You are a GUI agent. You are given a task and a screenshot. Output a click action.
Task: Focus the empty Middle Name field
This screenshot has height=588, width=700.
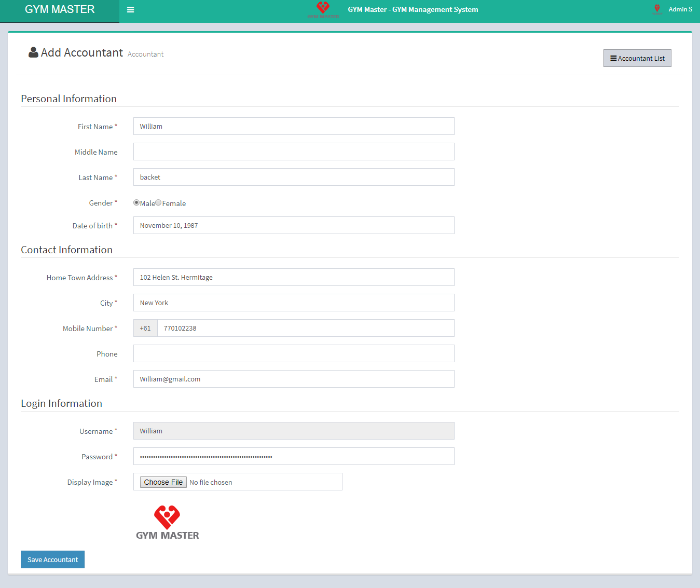coord(294,152)
